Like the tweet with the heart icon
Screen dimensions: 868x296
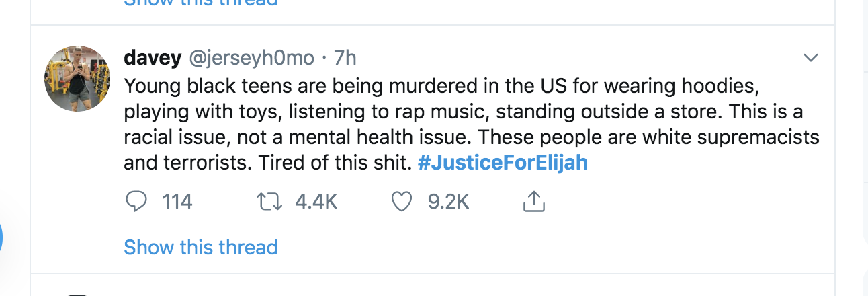[402, 201]
